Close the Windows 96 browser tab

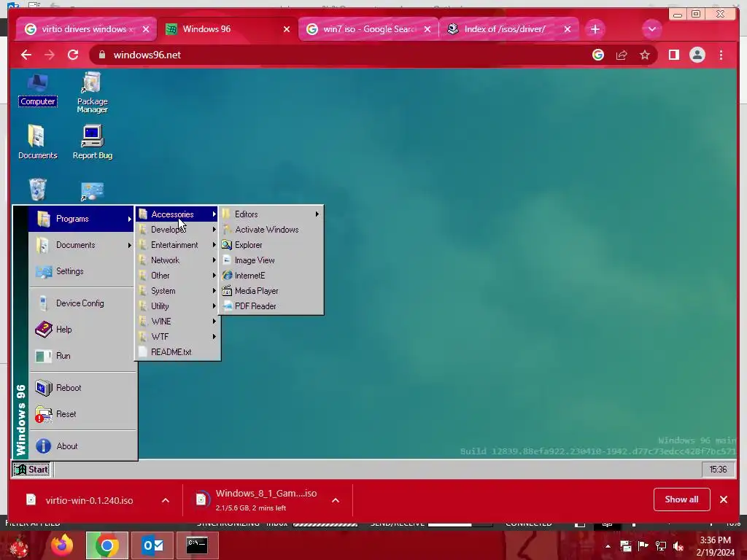tap(286, 29)
